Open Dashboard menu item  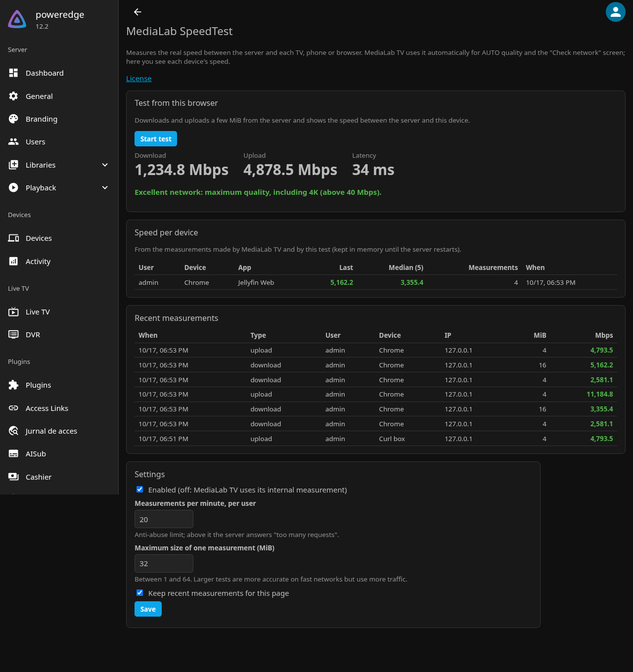click(59, 73)
